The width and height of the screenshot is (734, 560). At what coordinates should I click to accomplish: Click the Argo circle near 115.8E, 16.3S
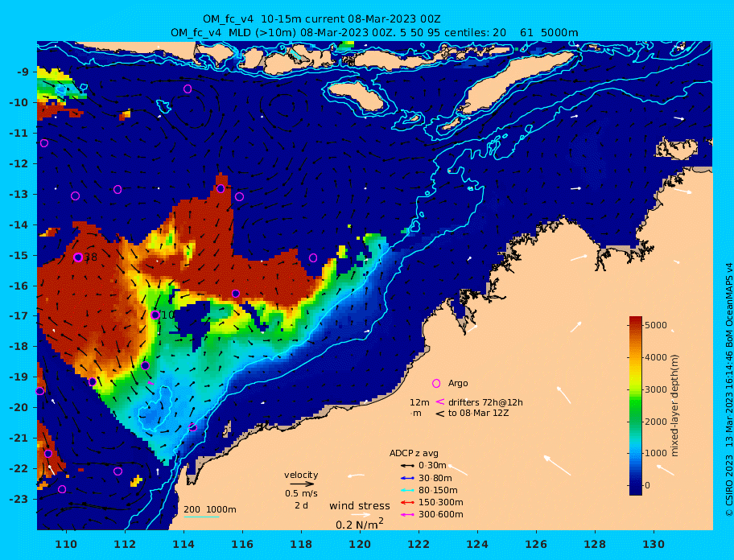236,294
